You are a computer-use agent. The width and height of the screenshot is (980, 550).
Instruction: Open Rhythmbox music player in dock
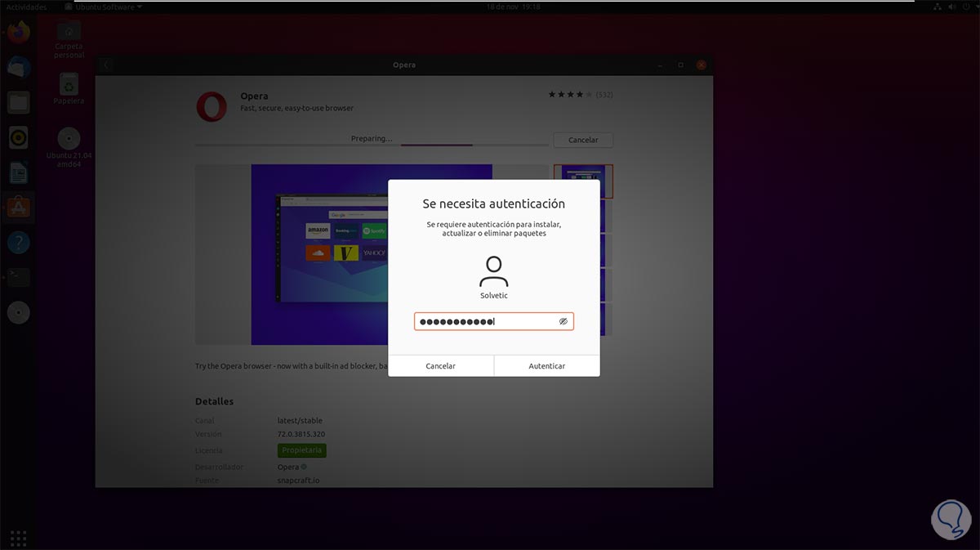[x=18, y=137]
